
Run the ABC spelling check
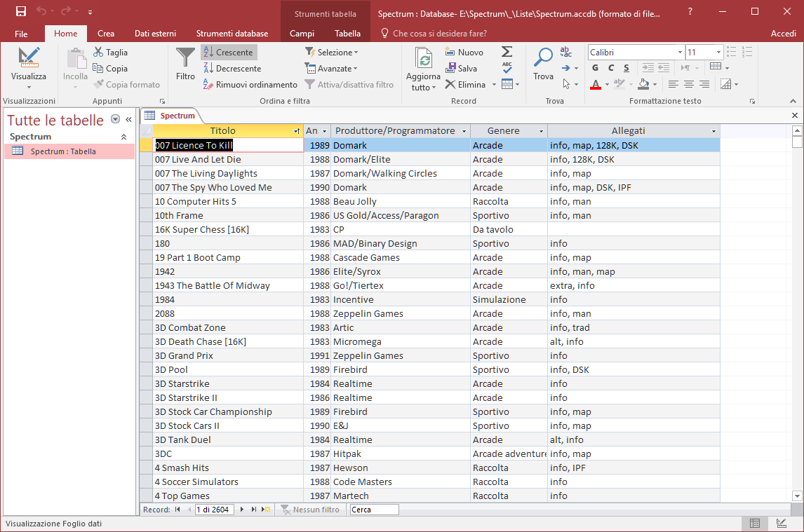(507, 68)
